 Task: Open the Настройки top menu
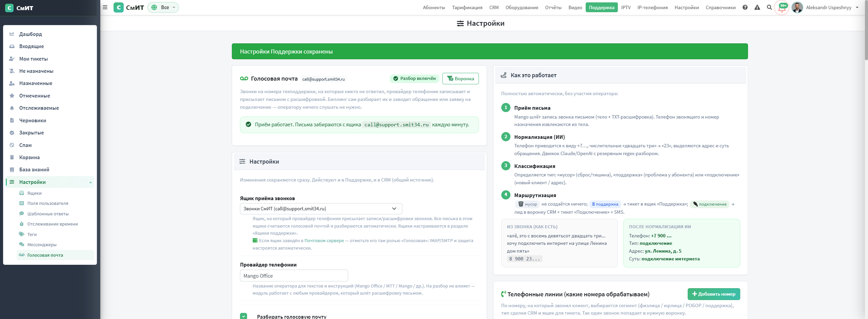point(686,7)
